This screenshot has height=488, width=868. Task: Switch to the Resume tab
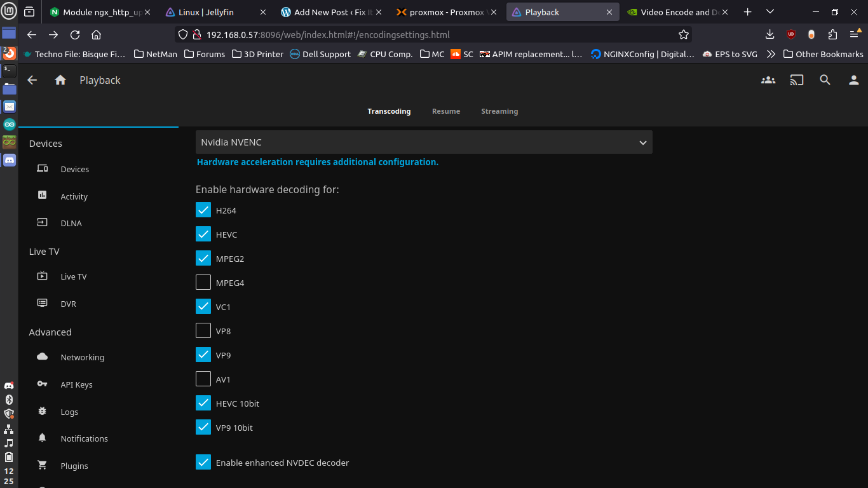(446, 111)
